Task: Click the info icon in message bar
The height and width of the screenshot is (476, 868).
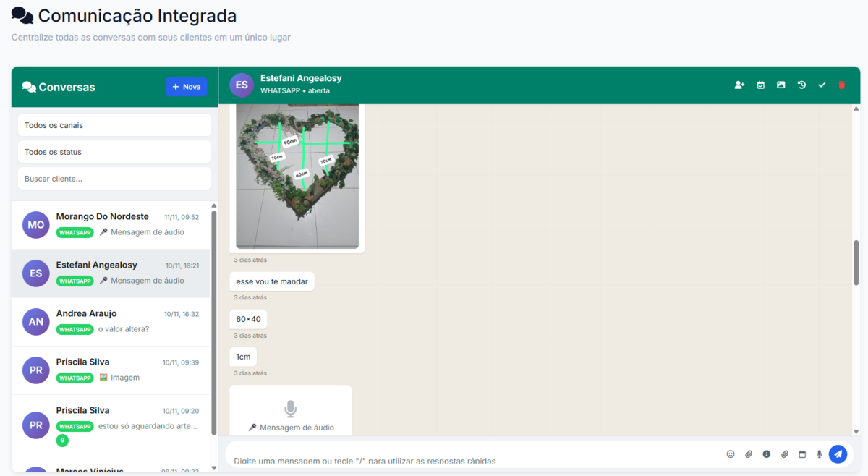Action: (x=766, y=454)
